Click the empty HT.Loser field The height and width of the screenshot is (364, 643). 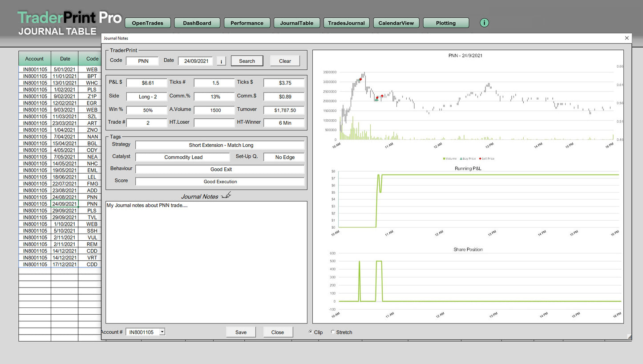click(214, 122)
